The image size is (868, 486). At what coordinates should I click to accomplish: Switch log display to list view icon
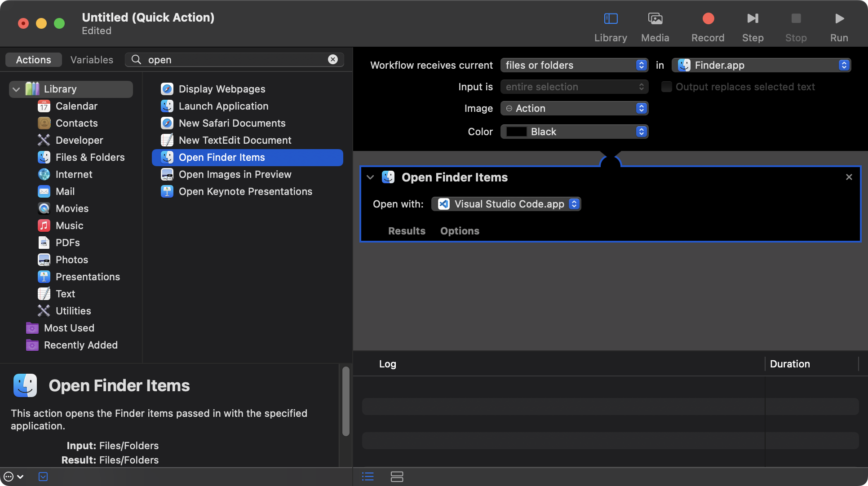tap(368, 477)
